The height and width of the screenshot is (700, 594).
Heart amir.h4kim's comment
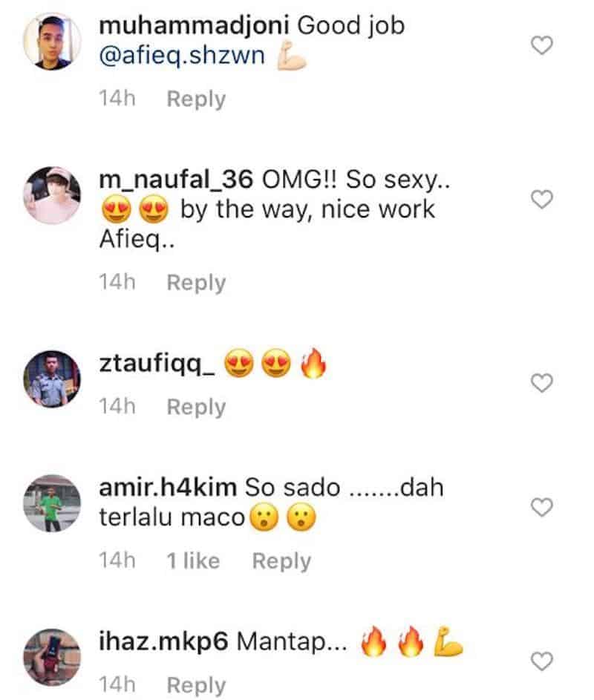click(x=544, y=507)
